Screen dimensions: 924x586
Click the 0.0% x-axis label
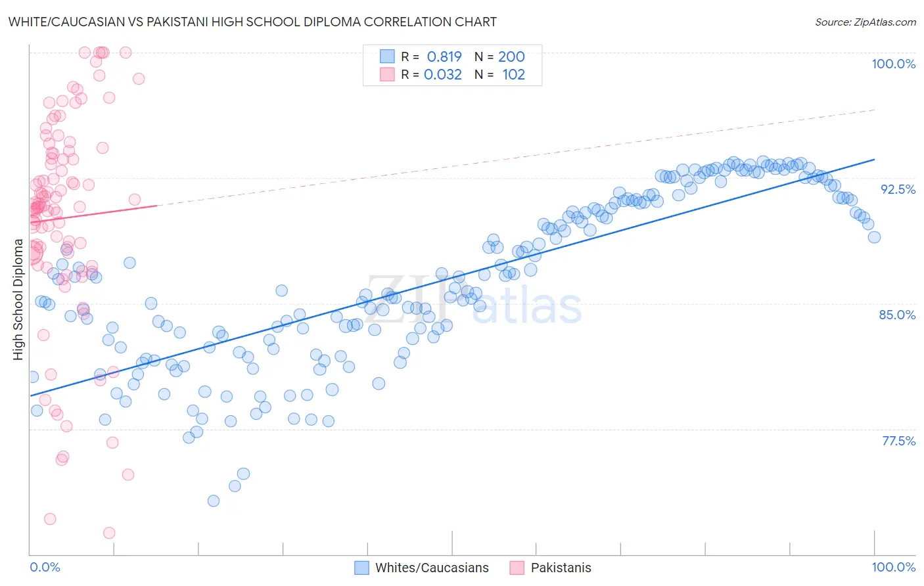[45, 567]
